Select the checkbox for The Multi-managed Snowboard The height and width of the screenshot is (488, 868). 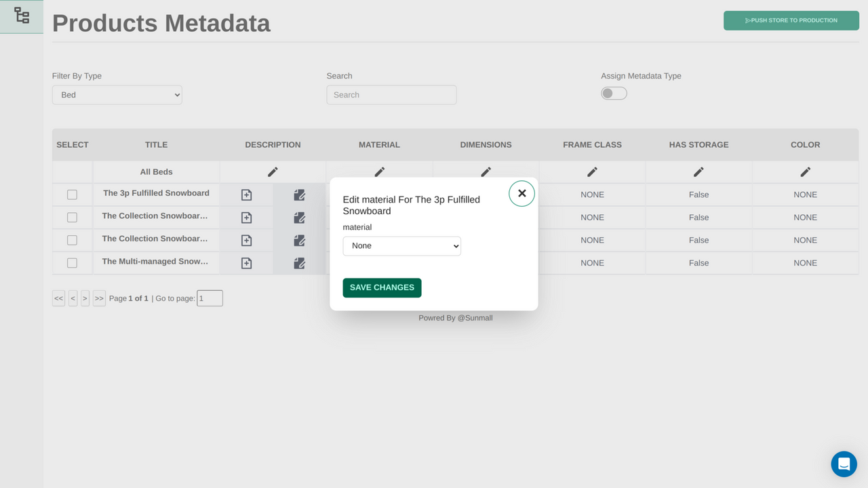(72, 262)
